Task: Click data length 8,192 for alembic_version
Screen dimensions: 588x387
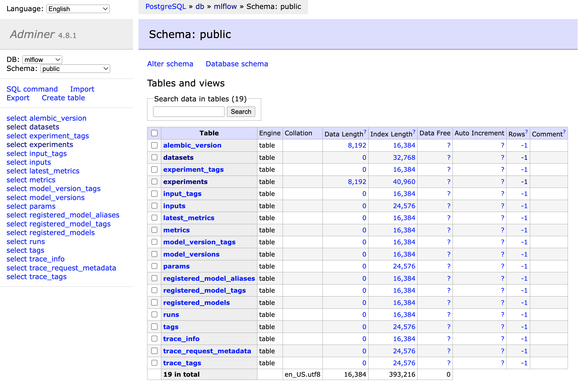Action: tap(357, 145)
